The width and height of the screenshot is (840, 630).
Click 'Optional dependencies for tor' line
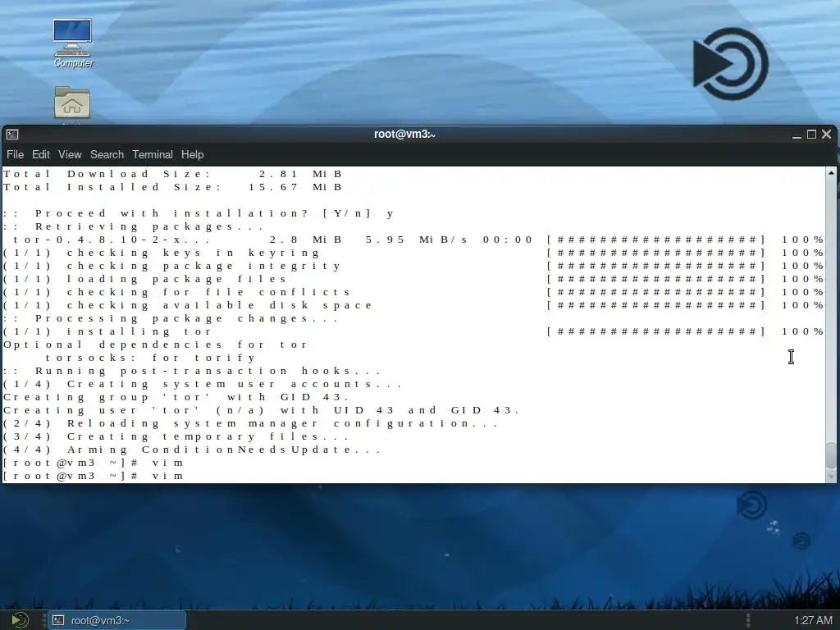[x=155, y=345]
